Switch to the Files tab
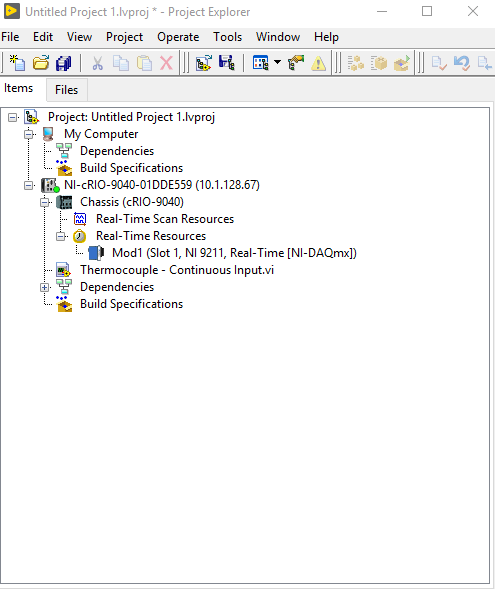Image resolution: width=495 pixels, height=589 pixels. point(66,90)
